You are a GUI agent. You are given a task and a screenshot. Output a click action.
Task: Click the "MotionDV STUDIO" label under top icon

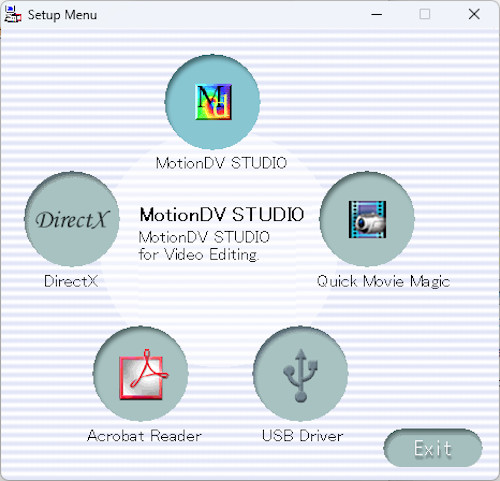[221, 163]
